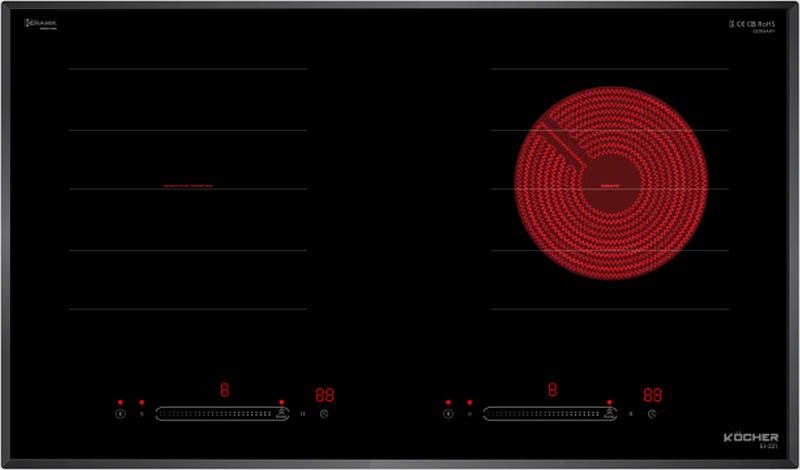Screen dimensions: 800x470
Task: Tap the right zone power level digit display
Action: [x=552, y=390]
